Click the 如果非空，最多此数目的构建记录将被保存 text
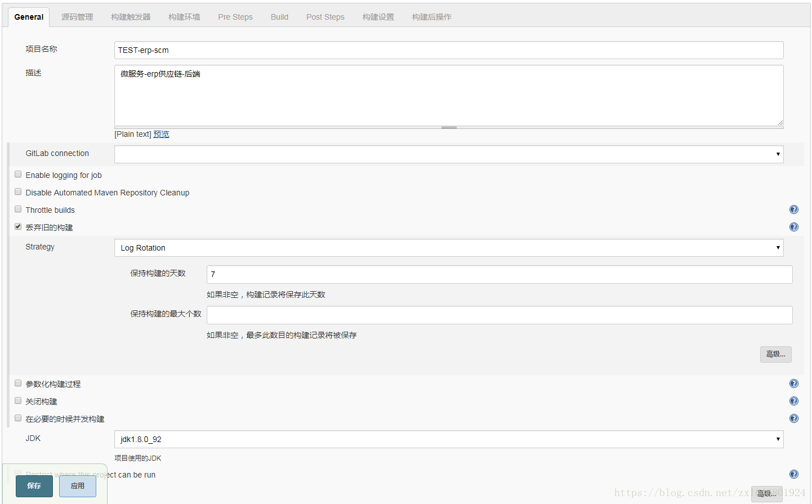 click(282, 335)
